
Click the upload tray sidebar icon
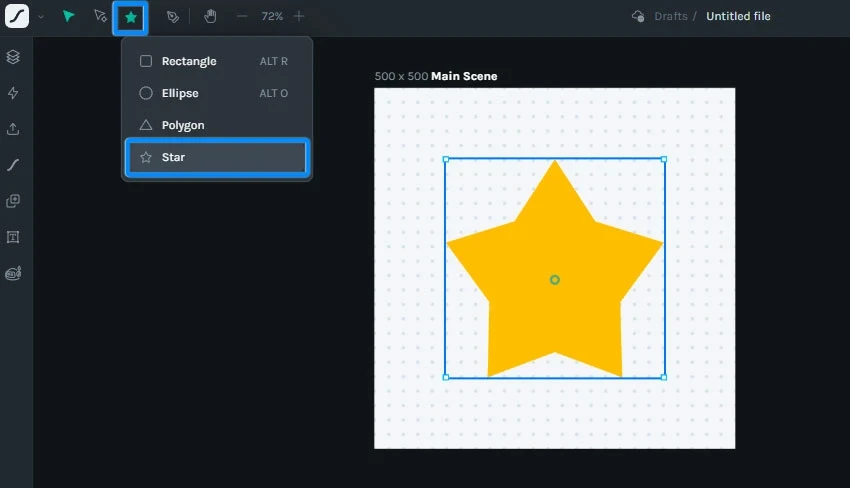[13, 129]
